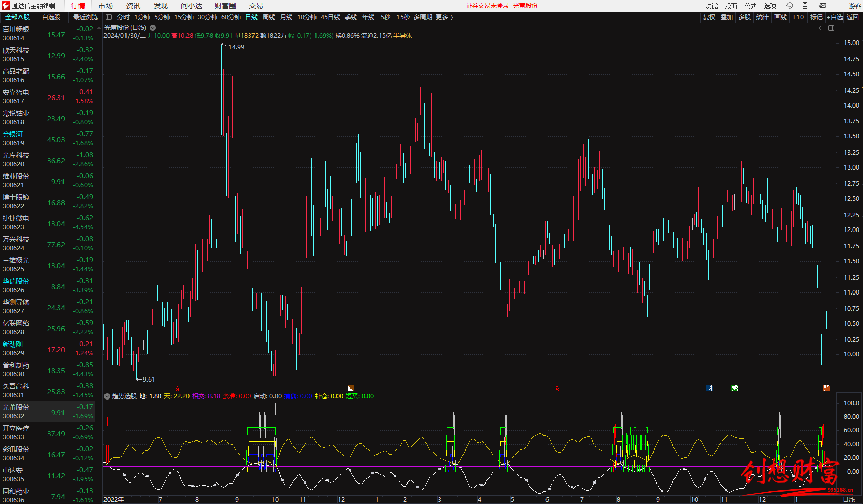Select the 日线 daily period
The width and height of the screenshot is (863, 504).
[251, 17]
